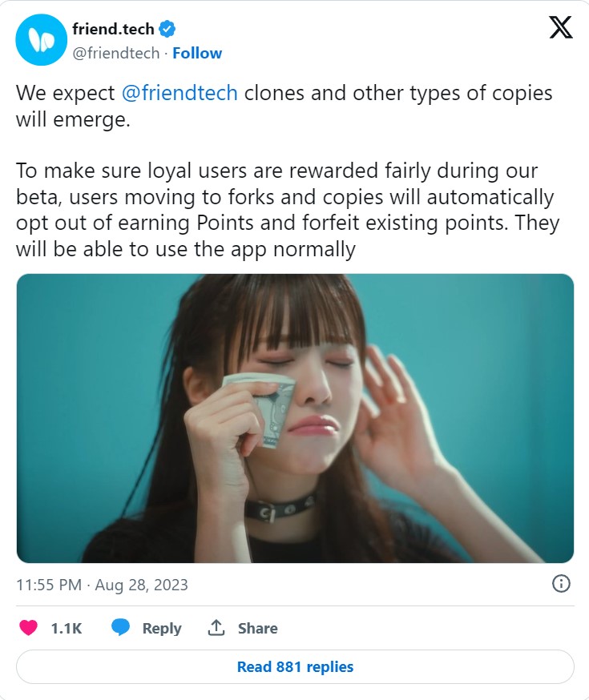Open the blue @friendtech mention in the tweet text
589x700 pixels.
click(180, 93)
